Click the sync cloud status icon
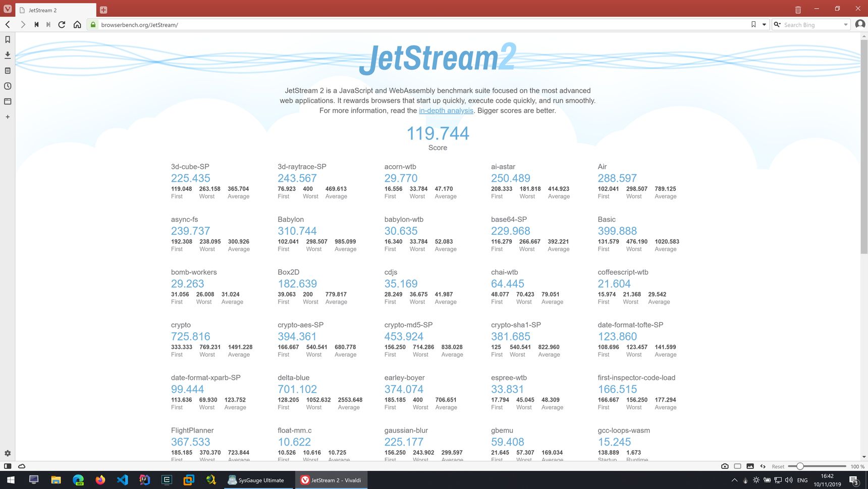868x489 pixels. click(x=22, y=466)
